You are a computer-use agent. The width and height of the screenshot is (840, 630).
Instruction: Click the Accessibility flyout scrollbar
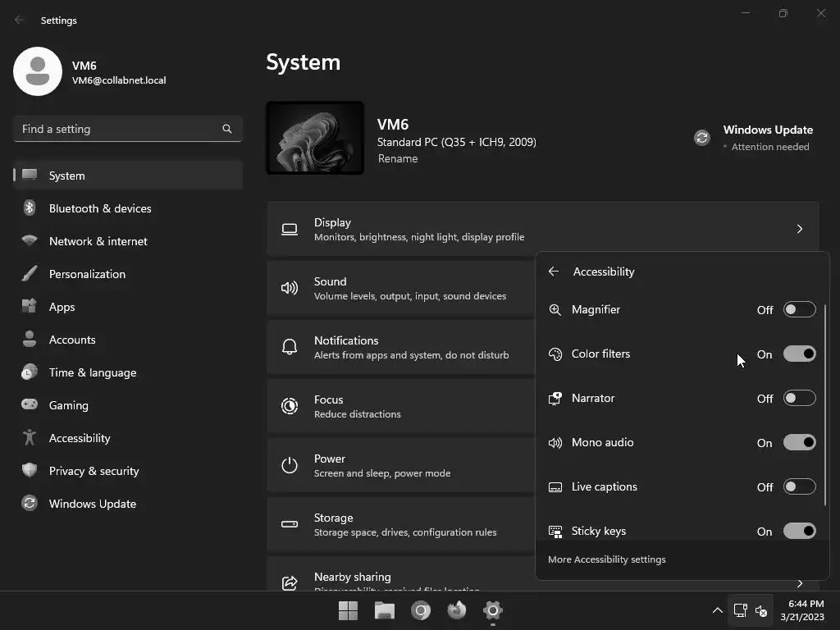[825, 405]
